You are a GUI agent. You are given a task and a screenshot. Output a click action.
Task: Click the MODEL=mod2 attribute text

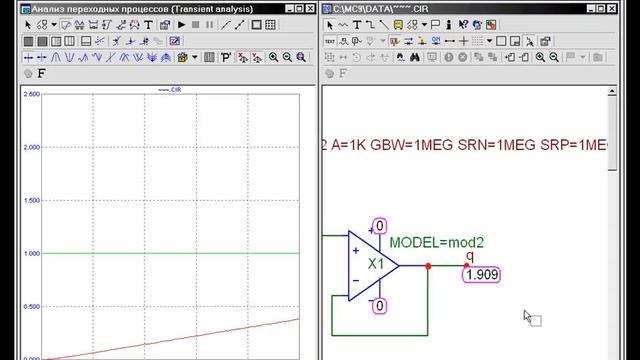436,242
